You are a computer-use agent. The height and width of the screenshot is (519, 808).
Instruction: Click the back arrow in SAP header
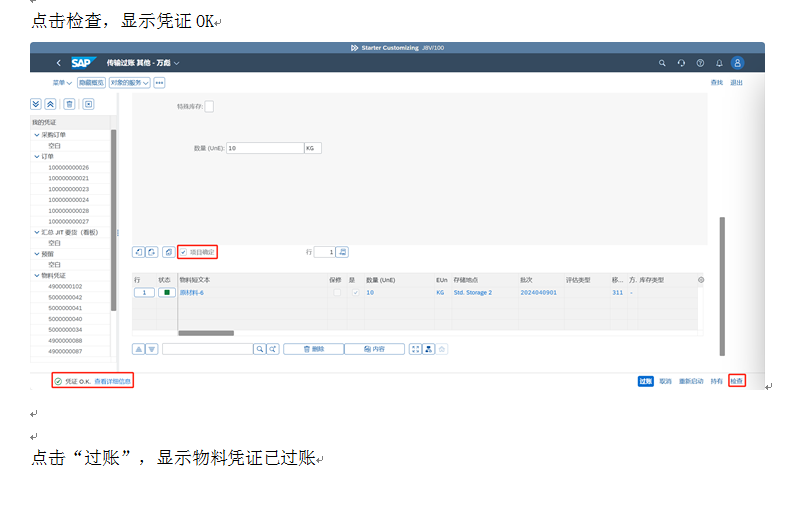58,63
